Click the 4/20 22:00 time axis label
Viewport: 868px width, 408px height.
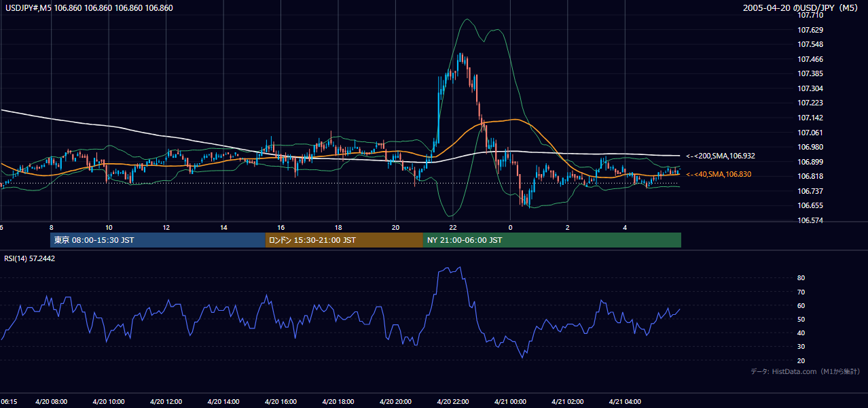pos(453,402)
